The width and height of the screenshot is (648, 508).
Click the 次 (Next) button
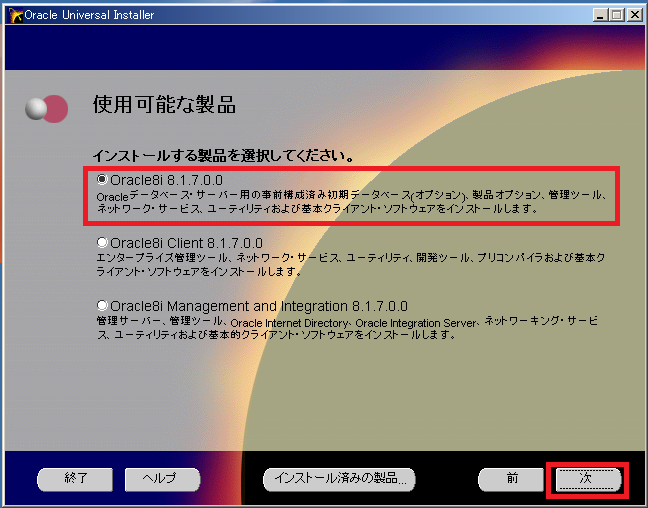(x=588, y=479)
